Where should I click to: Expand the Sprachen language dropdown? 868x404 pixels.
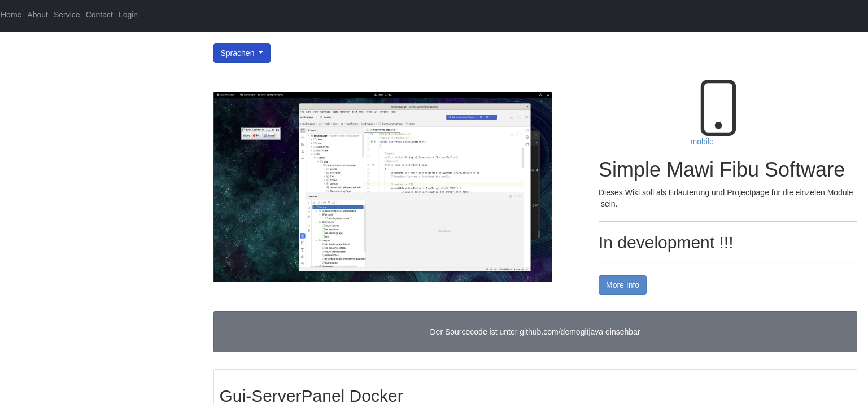tap(242, 53)
